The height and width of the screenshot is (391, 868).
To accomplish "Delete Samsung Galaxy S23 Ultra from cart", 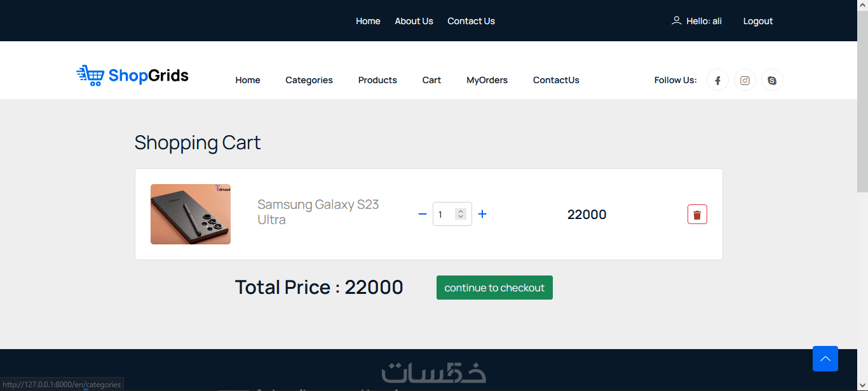I will (697, 215).
